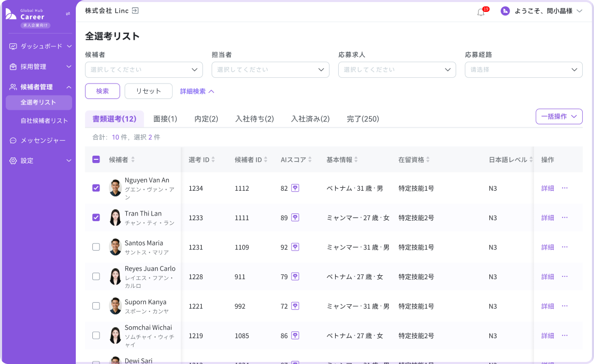594x364 pixels.
Task: Click the user avatar icon beside ようこそ
Action: coord(505,11)
